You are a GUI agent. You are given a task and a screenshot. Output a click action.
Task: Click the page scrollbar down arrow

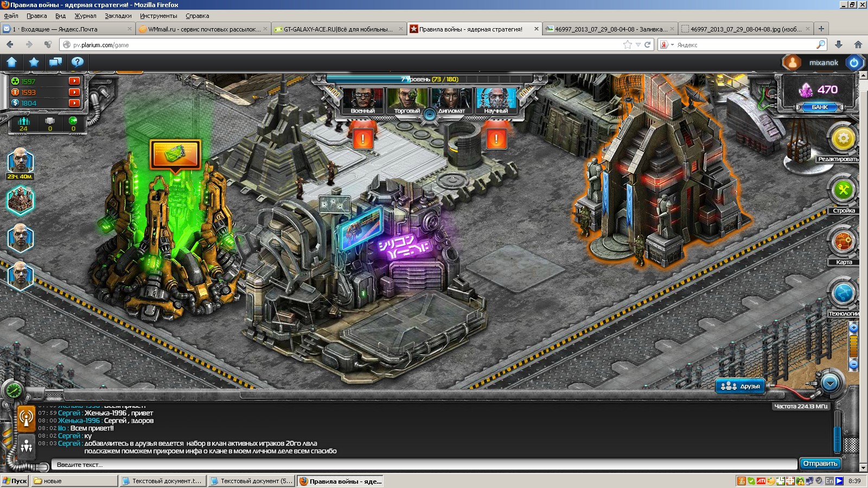863,467
